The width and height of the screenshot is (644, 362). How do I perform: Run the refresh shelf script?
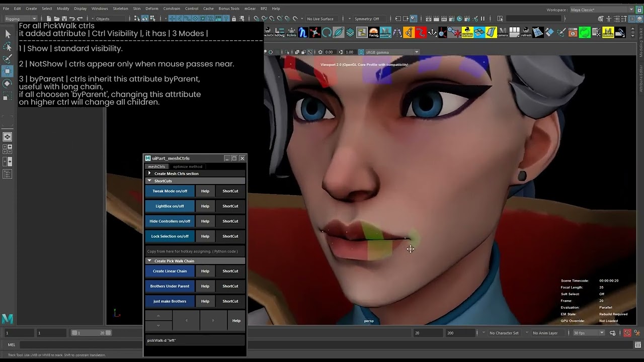coord(526,33)
